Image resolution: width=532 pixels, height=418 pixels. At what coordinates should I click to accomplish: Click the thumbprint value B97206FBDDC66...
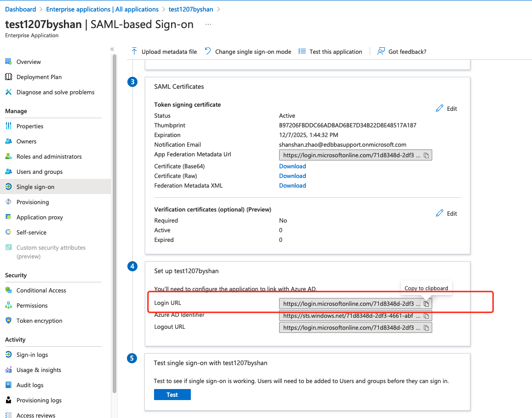[x=348, y=125]
